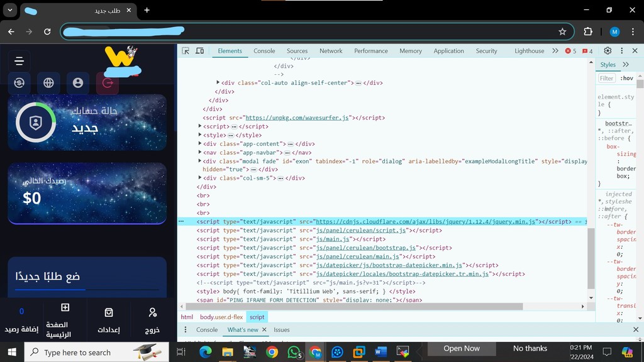Viewport: 644px width, 362px height.
Task: Click the Windows taskbar search box
Action: click(97, 352)
